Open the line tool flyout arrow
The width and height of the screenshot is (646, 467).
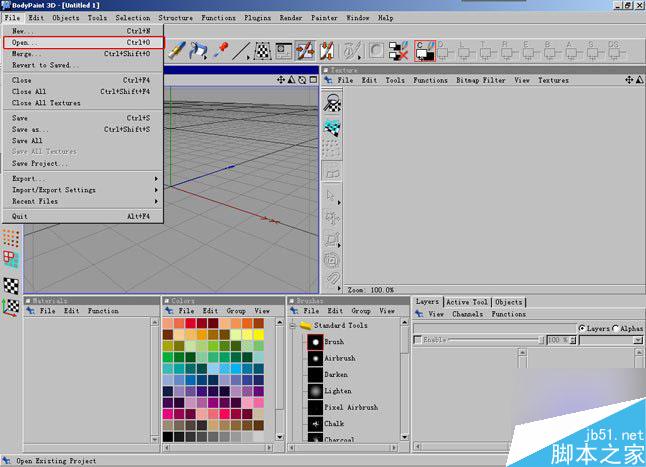pos(248,58)
